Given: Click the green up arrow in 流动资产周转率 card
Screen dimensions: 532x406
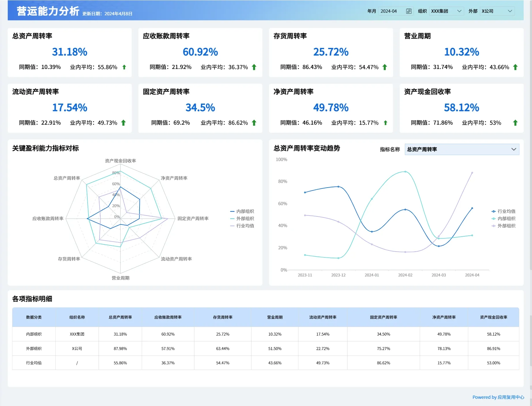Looking at the screenshot, I should tap(123, 123).
